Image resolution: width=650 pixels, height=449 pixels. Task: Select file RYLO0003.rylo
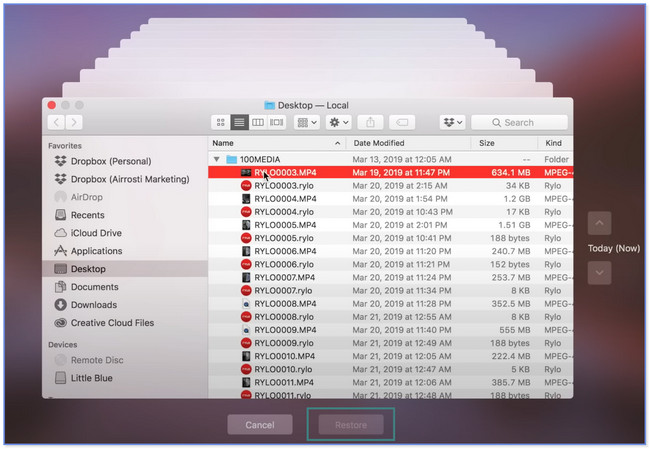(x=390, y=186)
